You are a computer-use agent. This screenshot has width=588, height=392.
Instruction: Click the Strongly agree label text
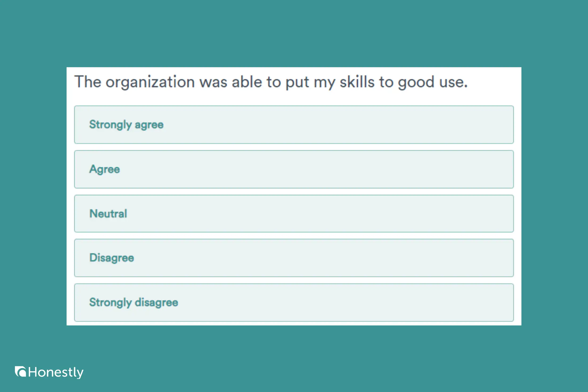(126, 125)
